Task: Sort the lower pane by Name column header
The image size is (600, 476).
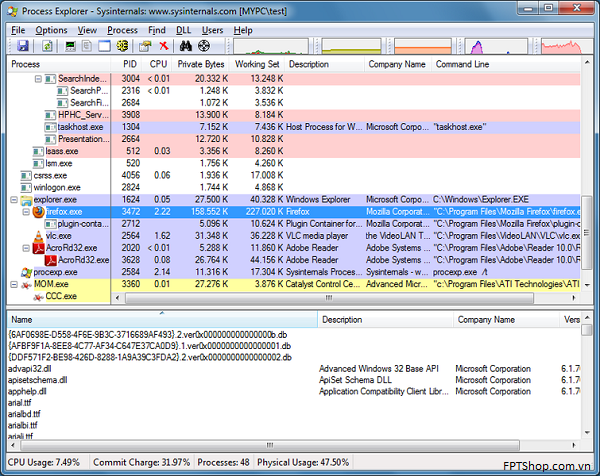Action: coord(162,320)
